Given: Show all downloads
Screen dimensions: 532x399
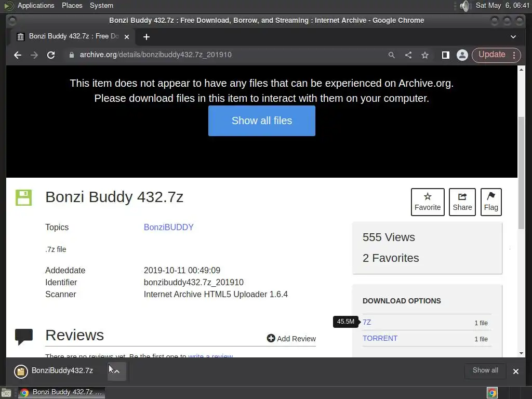Looking at the screenshot, I should coord(485,370).
